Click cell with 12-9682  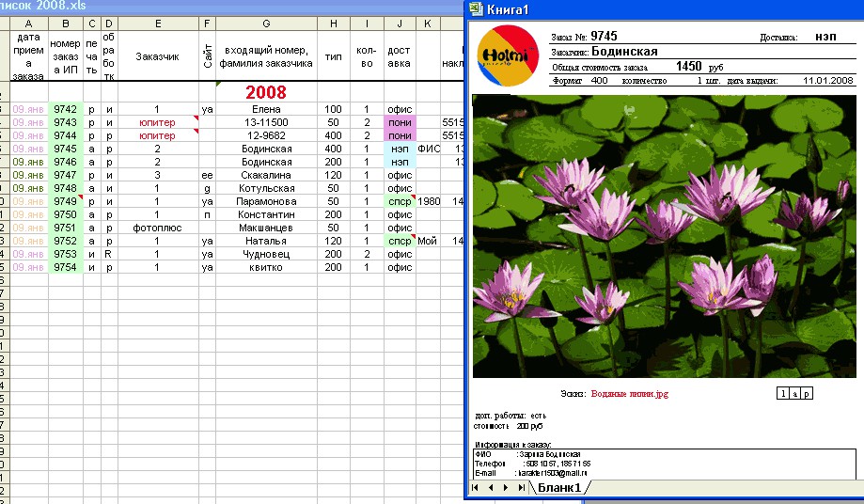pyautogui.click(x=266, y=135)
